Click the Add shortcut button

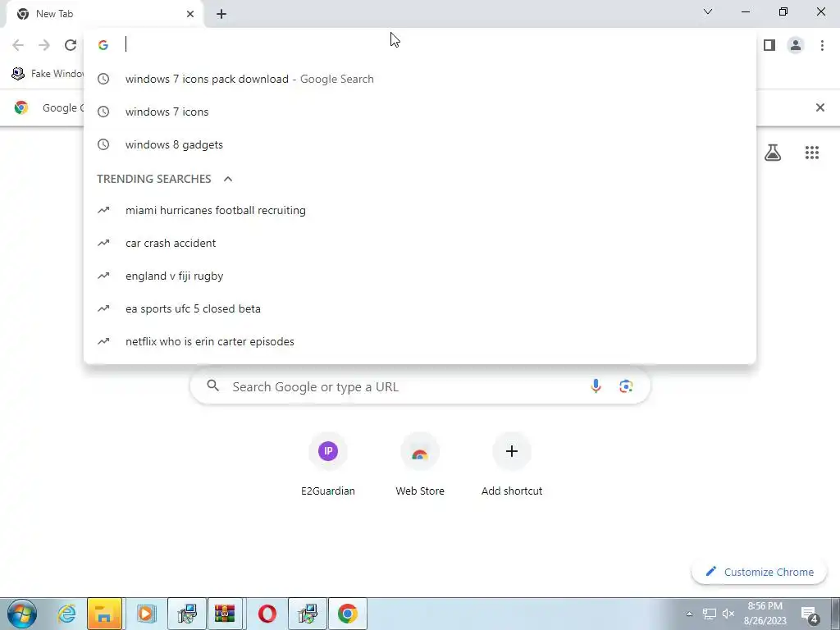pos(512,465)
